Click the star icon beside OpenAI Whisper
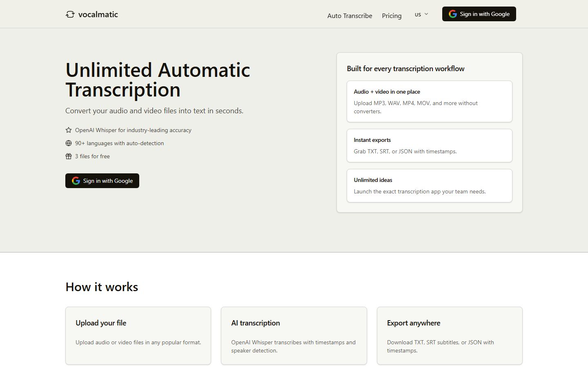This screenshot has height=368, width=588. pos(69,130)
